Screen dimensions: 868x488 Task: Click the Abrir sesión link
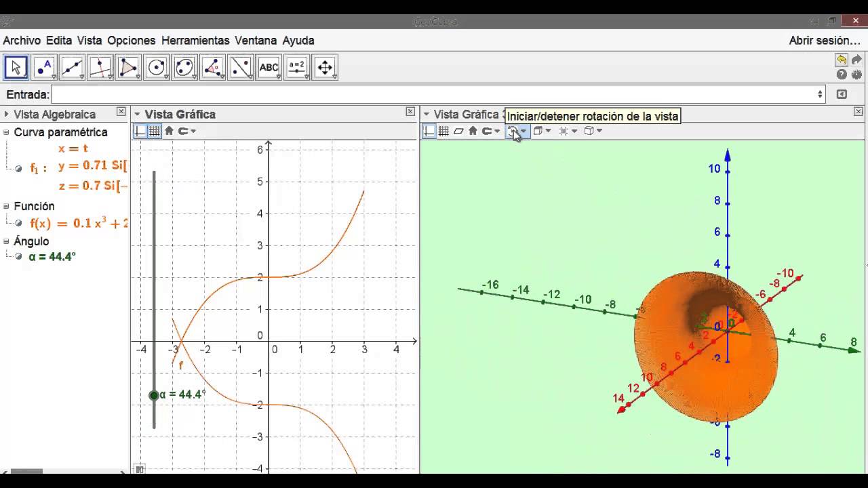(x=825, y=41)
